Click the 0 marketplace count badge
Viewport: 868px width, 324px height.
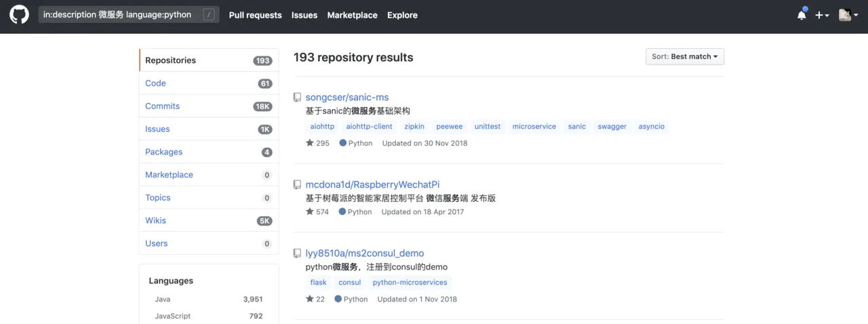coord(267,175)
